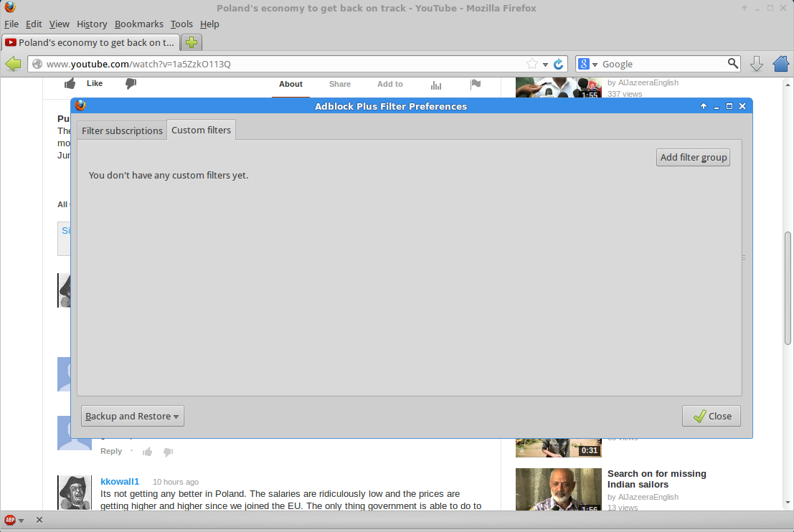Click the YouTube URL address field
The width and height of the screenshot is (794, 532).
(280, 64)
